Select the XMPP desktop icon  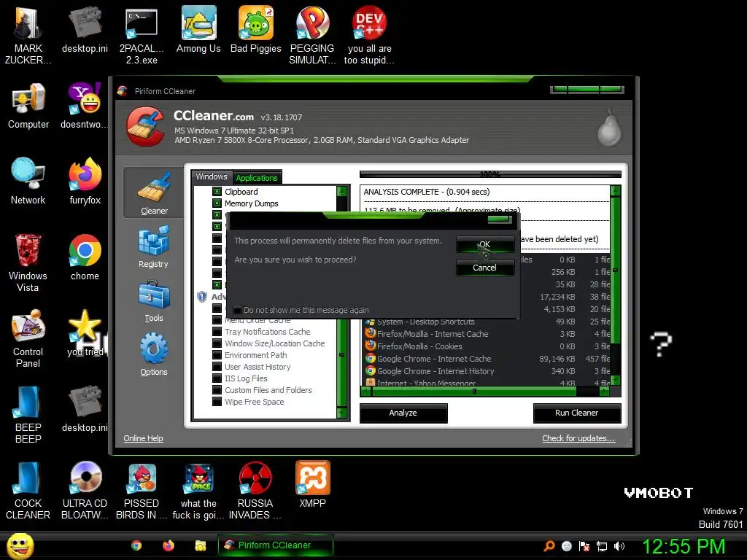pyautogui.click(x=312, y=484)
